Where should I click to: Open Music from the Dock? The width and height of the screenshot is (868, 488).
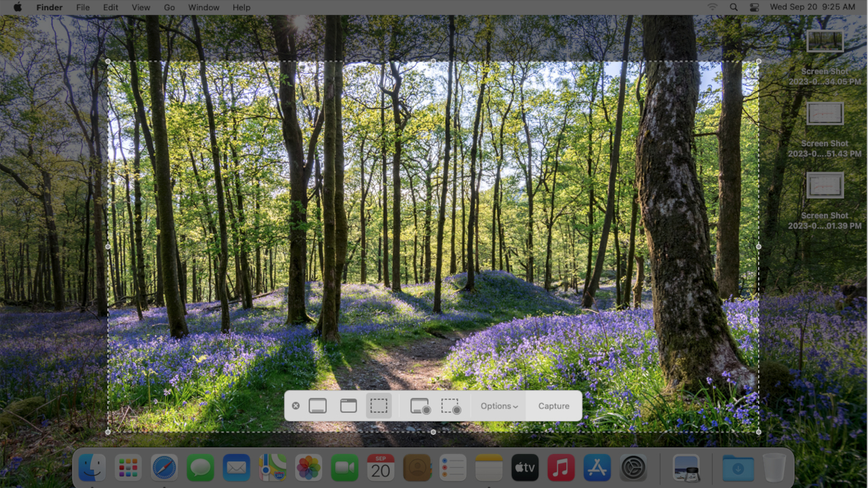[x=561, y=468]
